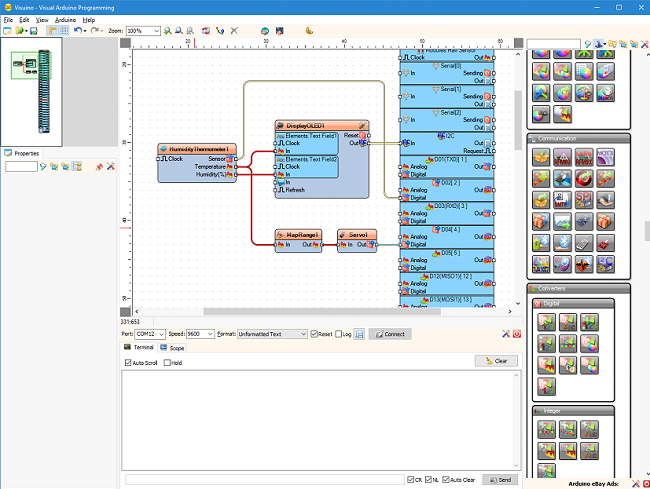
Task: Open the Format Unformatted Text dropdown
Action: pyautogui.click(x=303, y=334)
